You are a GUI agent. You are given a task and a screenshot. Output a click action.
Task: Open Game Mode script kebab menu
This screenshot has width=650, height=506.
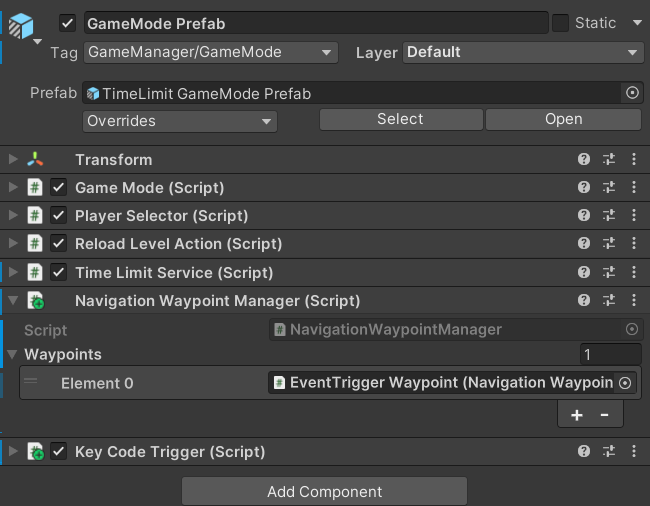634,187
